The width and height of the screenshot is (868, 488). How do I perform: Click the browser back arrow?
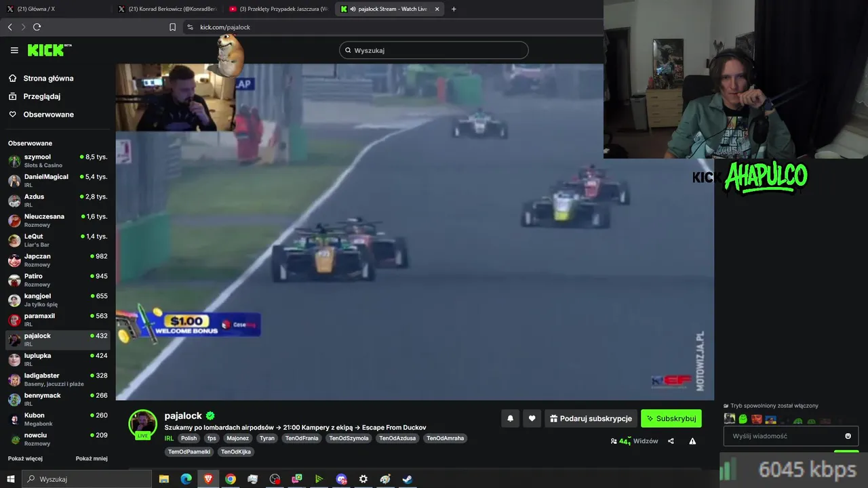[x=9, y=27]
